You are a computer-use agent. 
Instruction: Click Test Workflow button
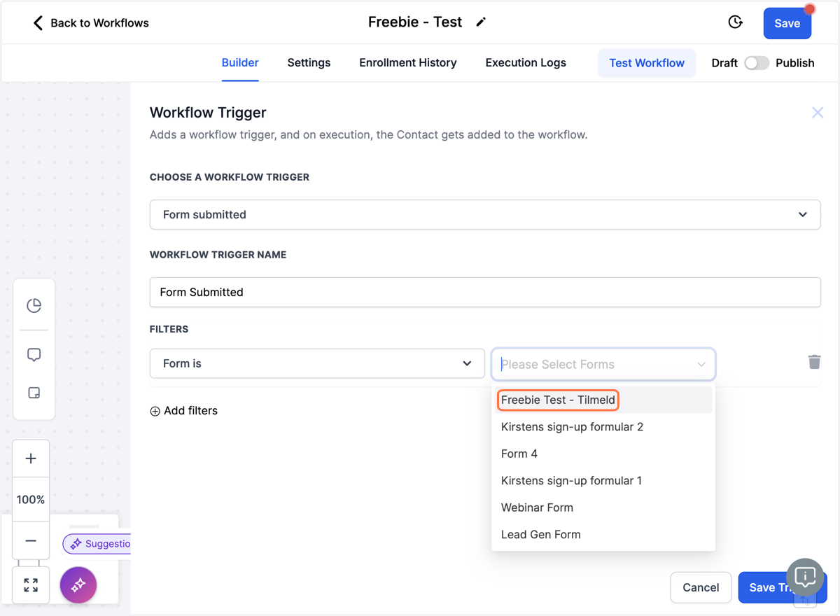[647, 63]
